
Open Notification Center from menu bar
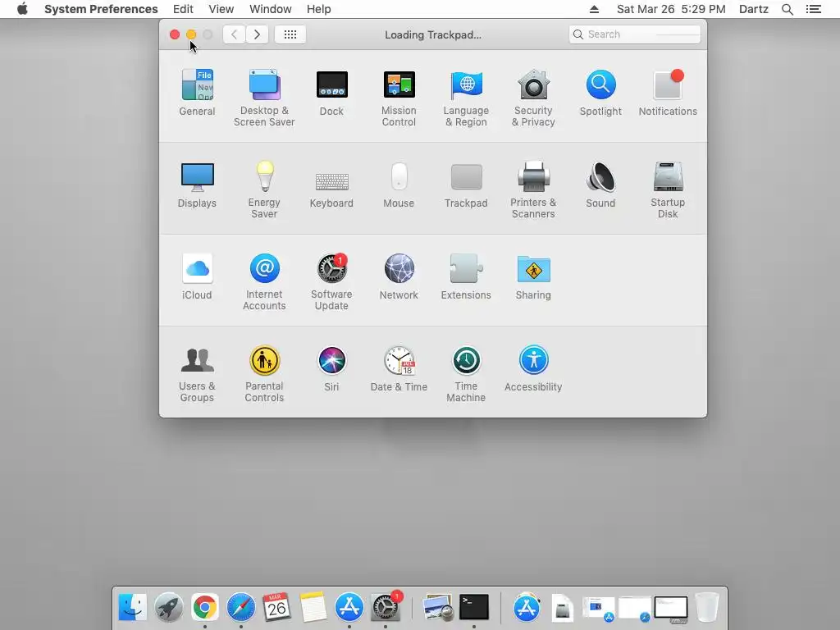[814, 9]
